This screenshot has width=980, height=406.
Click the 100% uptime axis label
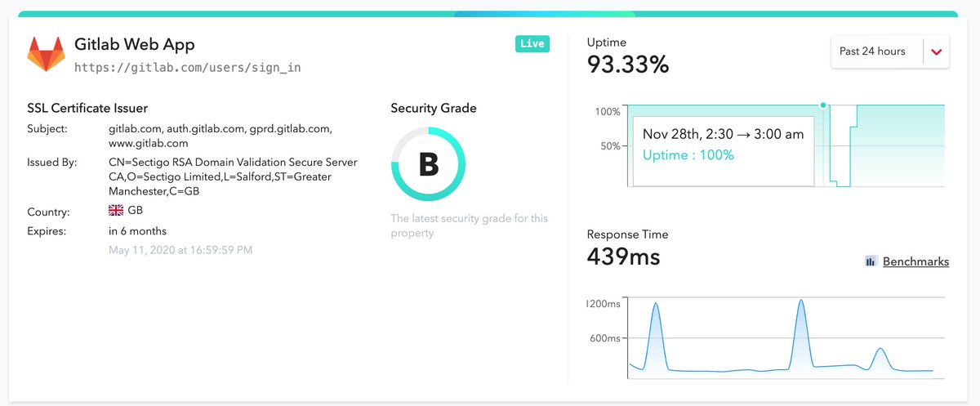click(x=608, y=111)
